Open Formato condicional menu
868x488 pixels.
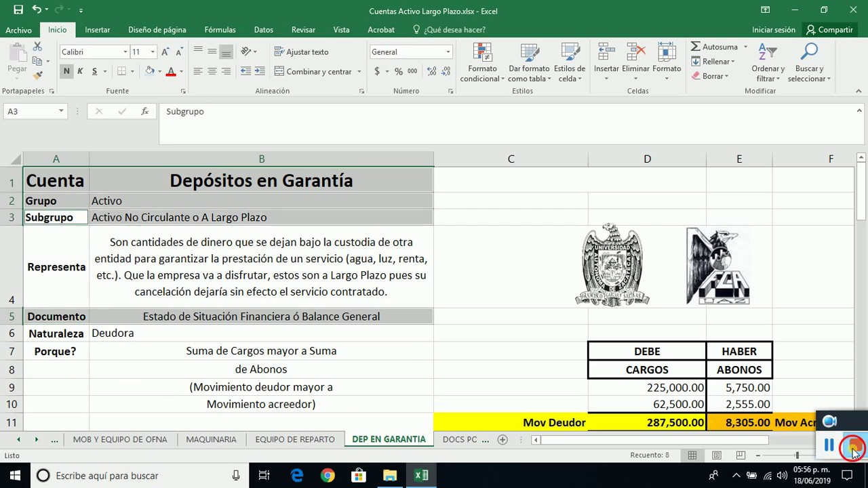pyautogui.click(x=482, y=62)
